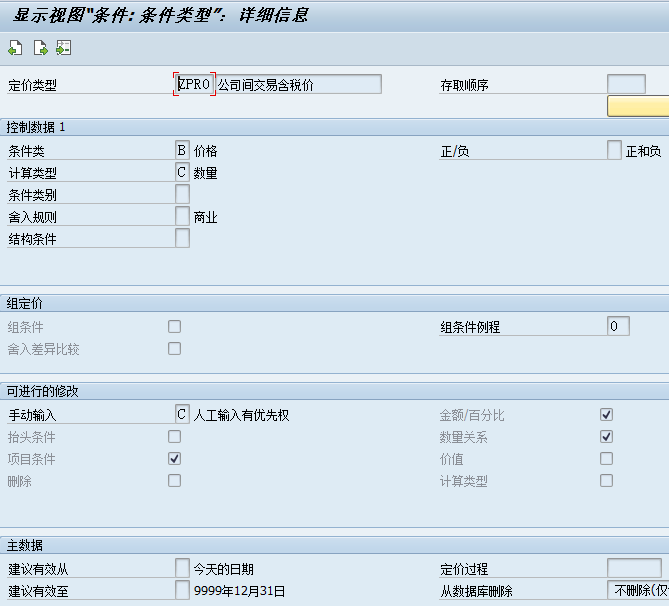Click the 建议有效至 field
This screenshot has height=606, width=669.
[x=182, y=590]
